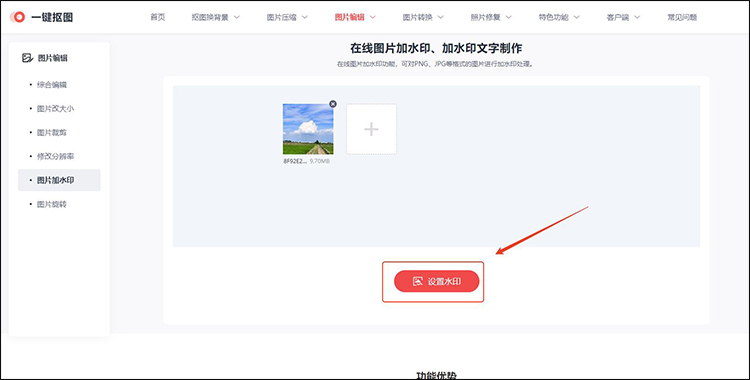The height and width of the screenshot is (380, 750).
Task: Open the 图片转换 menu
Action: [417, 17]
